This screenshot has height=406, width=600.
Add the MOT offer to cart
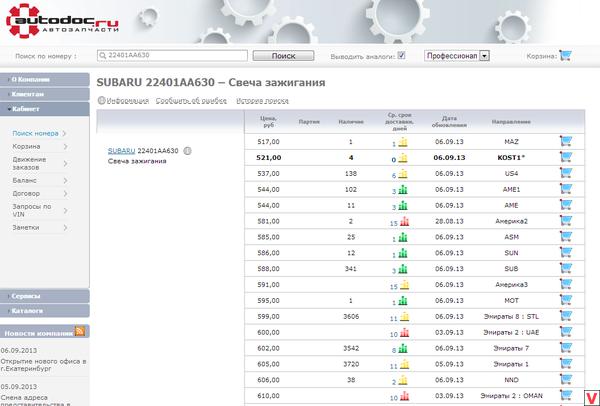coord(566,300)
